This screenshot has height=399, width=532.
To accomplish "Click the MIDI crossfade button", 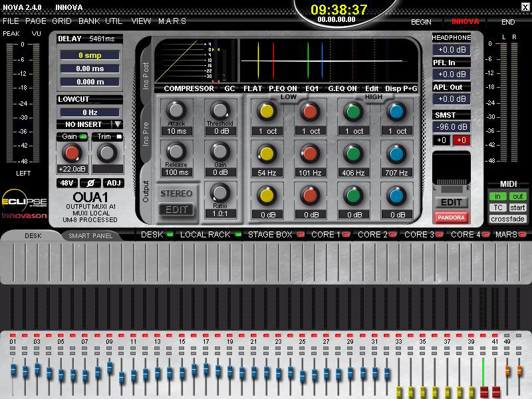I will [508, 219].
